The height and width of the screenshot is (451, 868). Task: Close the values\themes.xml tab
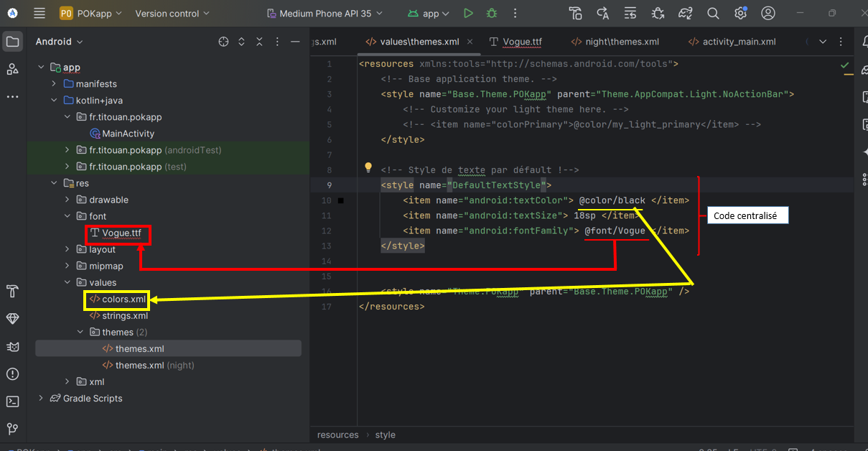click(470, 42)
